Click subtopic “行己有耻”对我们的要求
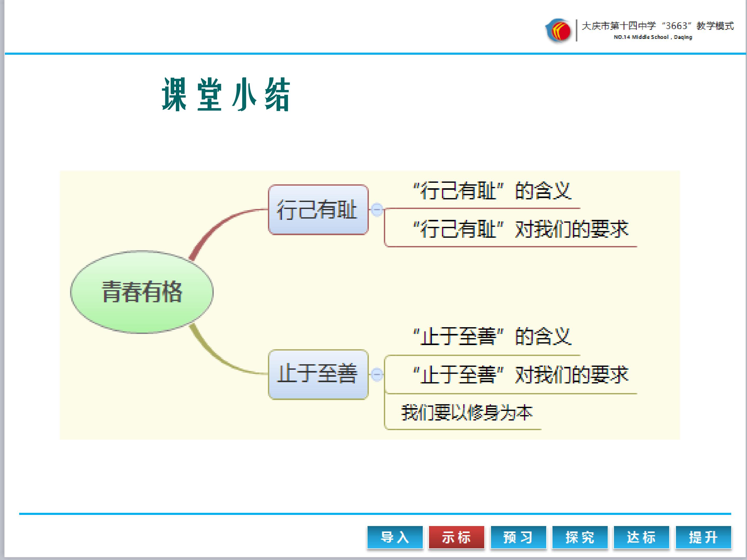This screenshot has width=747, height=560. tap(521, 229)
